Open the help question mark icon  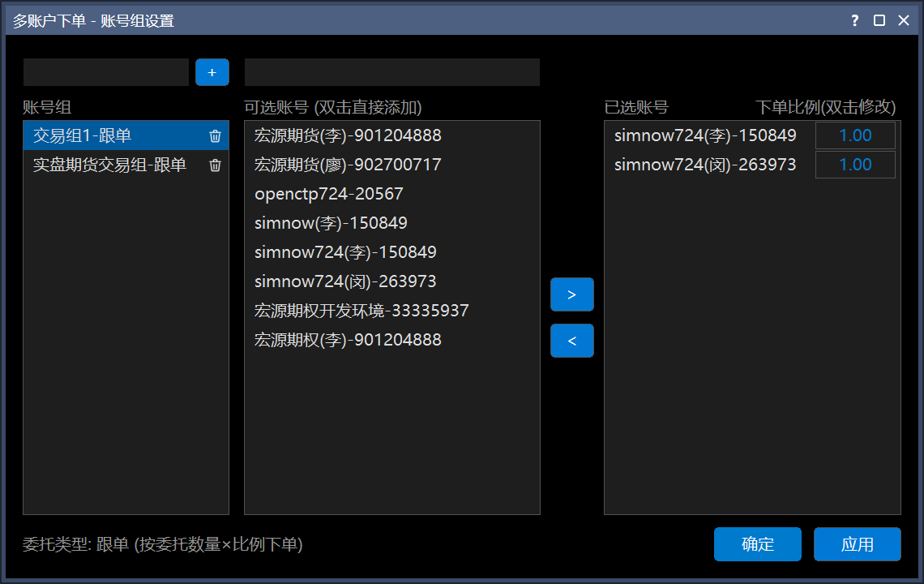click(x=854, y=20)
